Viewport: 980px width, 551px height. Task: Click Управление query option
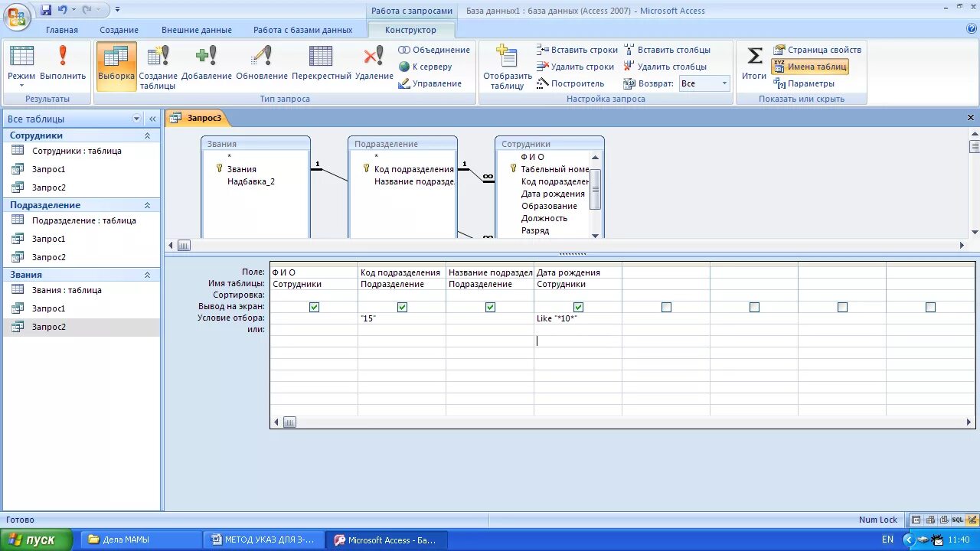[x=430, y=83]
